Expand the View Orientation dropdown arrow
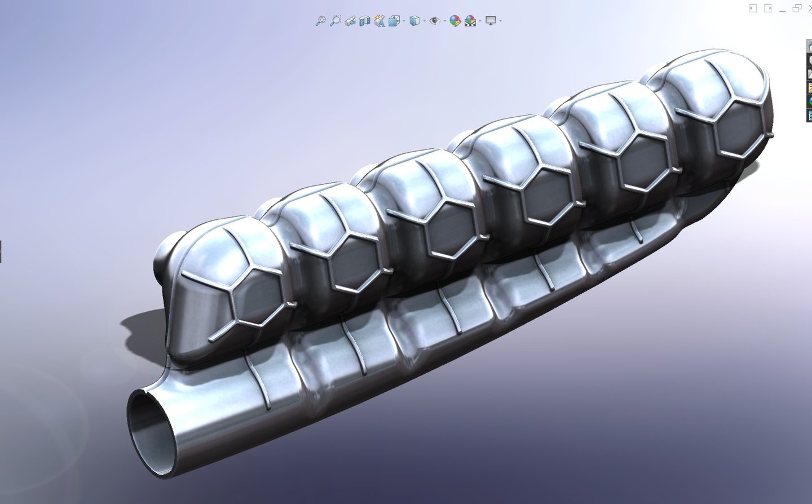This screenshot has width=812, height=504. tap(404, 21)
